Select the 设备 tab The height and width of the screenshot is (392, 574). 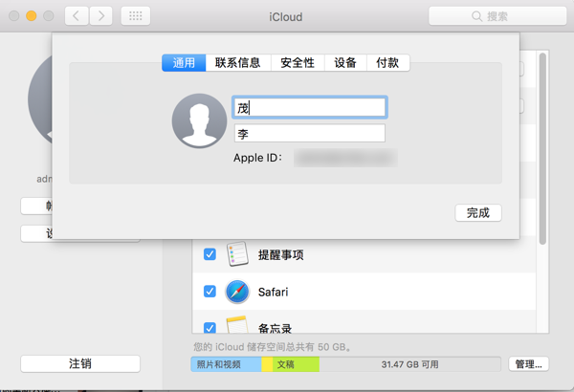tap(345, 63)
